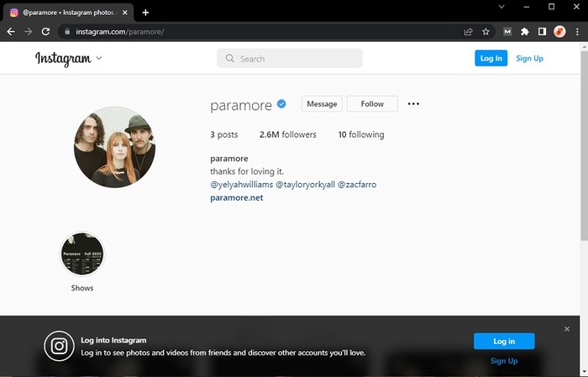This screenshot has height=377, width=588.
Task: Expand the tab search chevron in title bar
Action: tap(501, 7)
